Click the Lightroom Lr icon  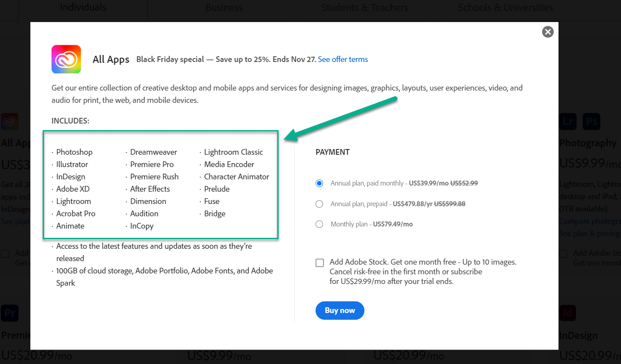tap(568, 121)
